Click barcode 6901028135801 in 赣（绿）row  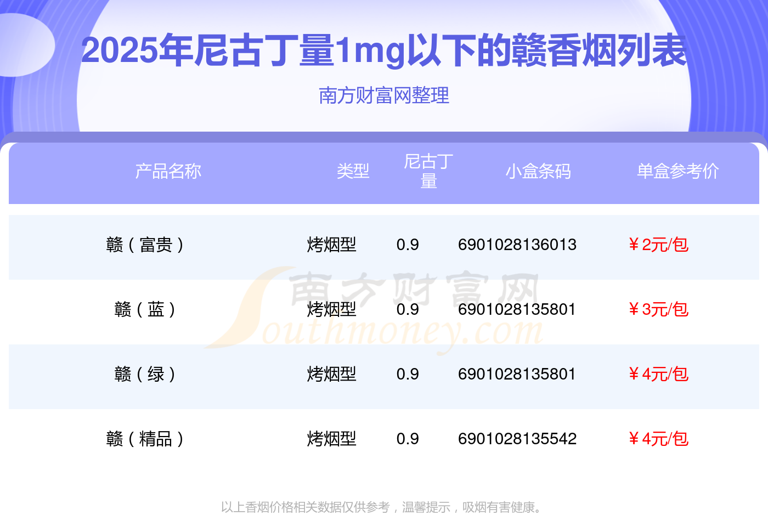(x=517, y=374)
